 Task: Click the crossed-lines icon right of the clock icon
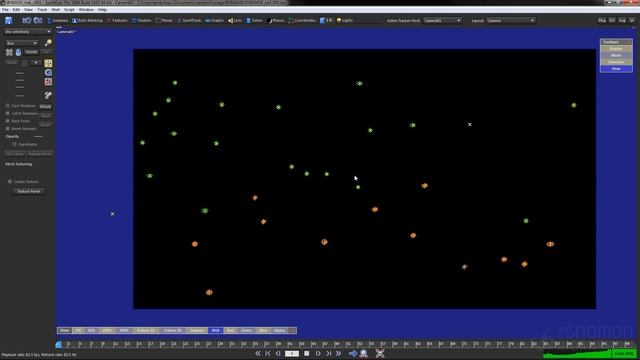point(380,353)
